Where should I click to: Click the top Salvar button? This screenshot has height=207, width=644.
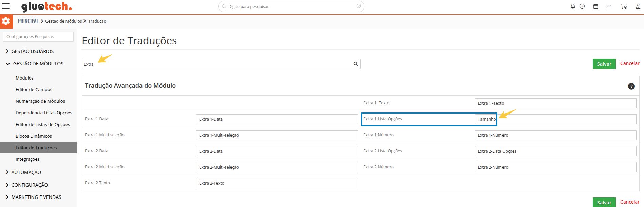604,64
